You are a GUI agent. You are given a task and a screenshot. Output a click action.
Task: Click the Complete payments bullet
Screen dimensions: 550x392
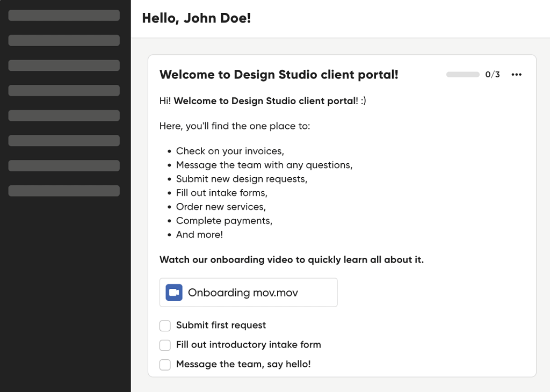coord(224,221)
